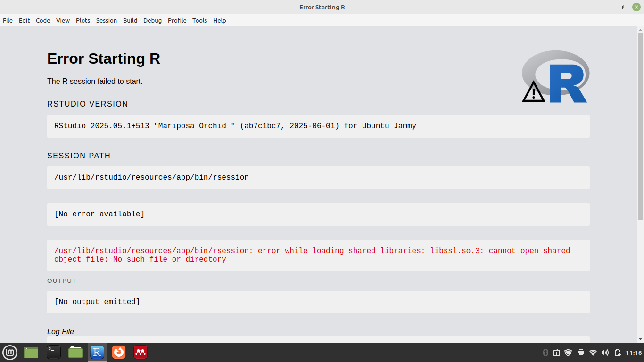Open the Help menu
Viewport: 644px width, 362px height.
click(219, 20)
